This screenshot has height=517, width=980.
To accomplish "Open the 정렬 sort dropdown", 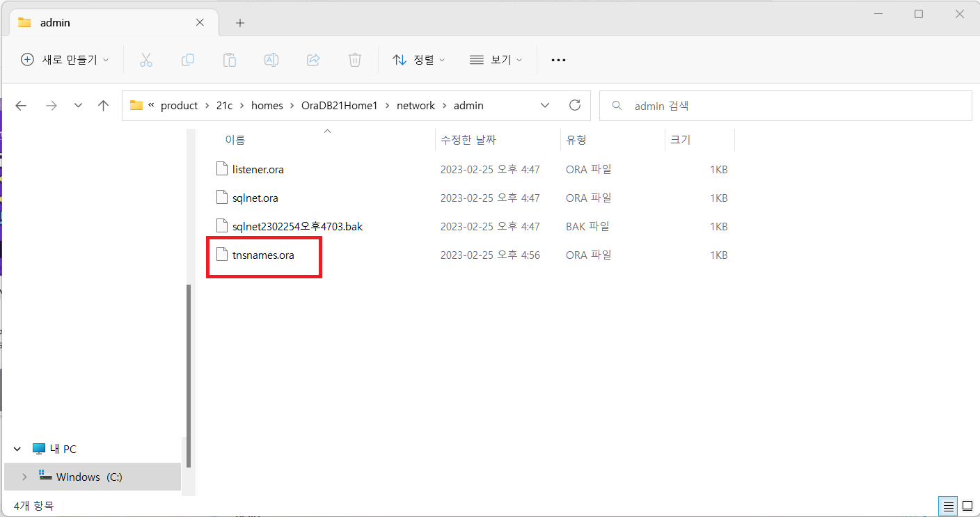I will point(419,60).
